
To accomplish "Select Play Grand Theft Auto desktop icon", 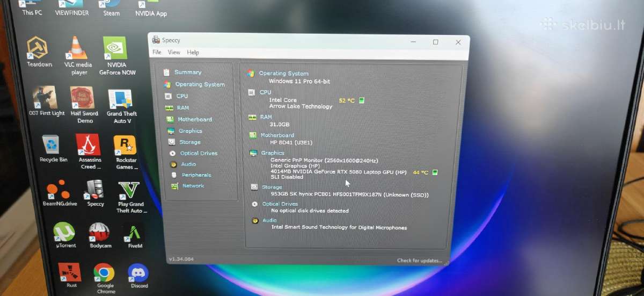I will 130,197.
